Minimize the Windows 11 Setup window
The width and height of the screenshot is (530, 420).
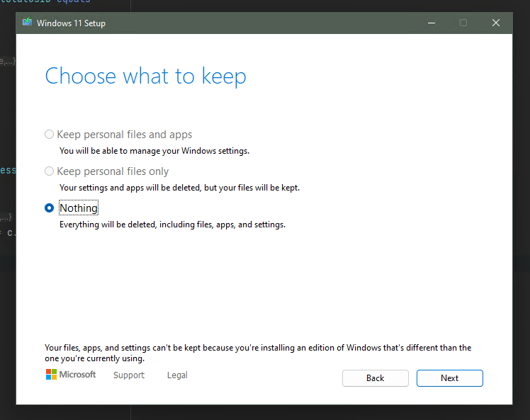[x=432, y=23]
